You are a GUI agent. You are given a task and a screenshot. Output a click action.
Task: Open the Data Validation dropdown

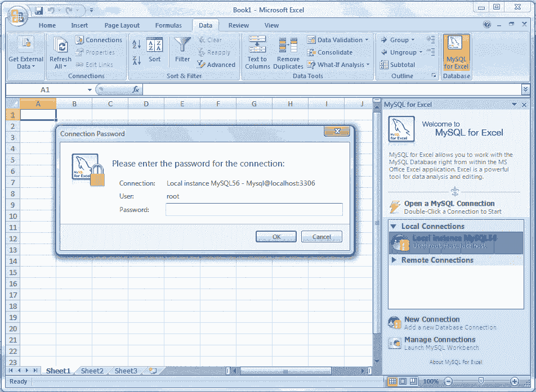[x=336, y=40]
